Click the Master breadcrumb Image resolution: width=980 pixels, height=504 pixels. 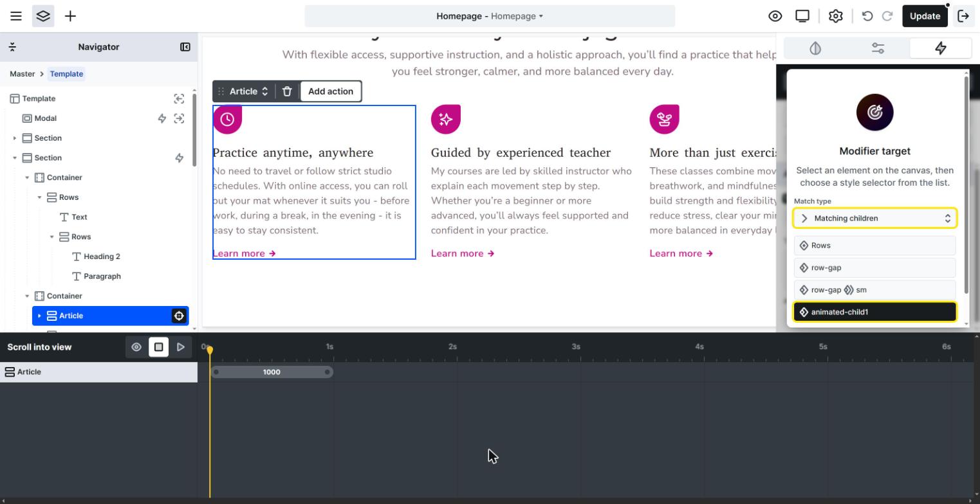point(23,74)
